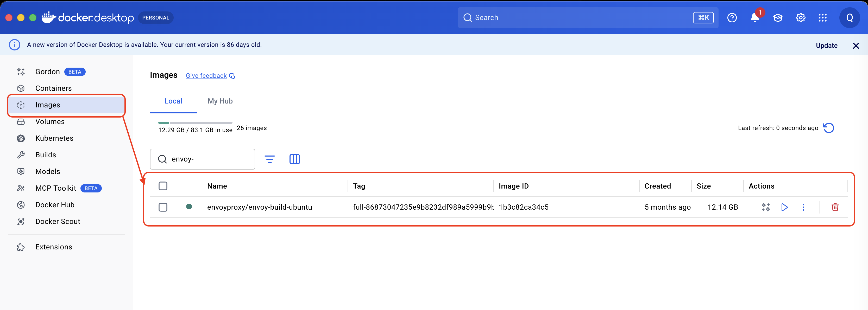This screenshot has width=868, height=310.
Task: Open the Kubernetes section
Action: (x=67, y=138)
